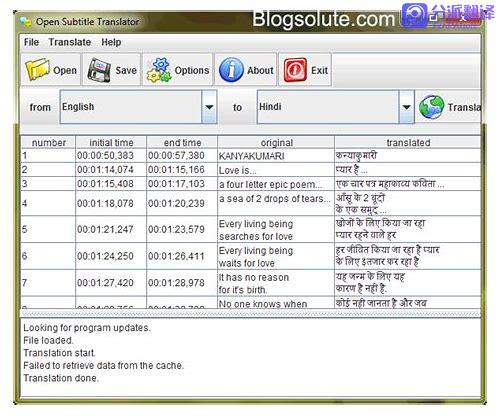Expand the target language dropdown arrow

pos(406,107)
